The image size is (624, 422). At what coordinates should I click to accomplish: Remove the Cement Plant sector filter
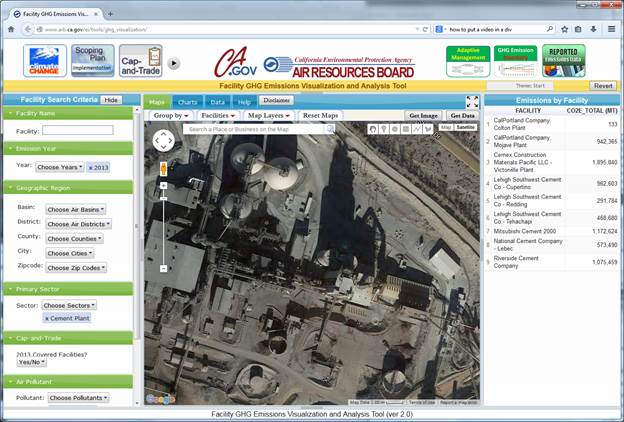click(47, 317)
